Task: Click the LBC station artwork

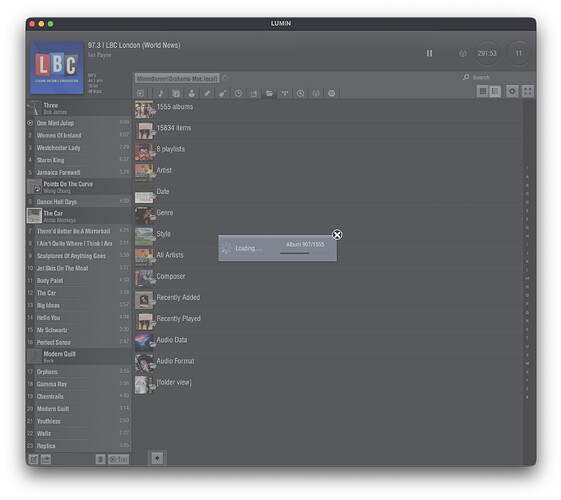Action: (x=57, y=67)
